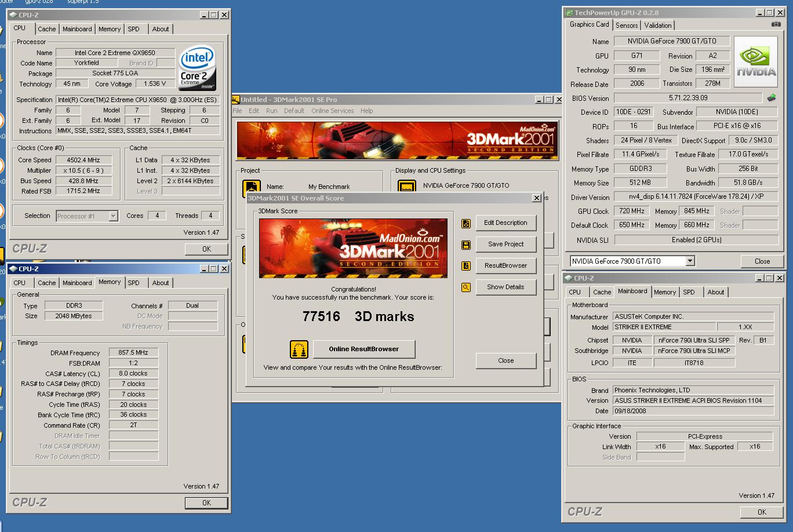
Task: Click the DRAM Frequency value 857.5 MHz
Action: tap(133, 353)
